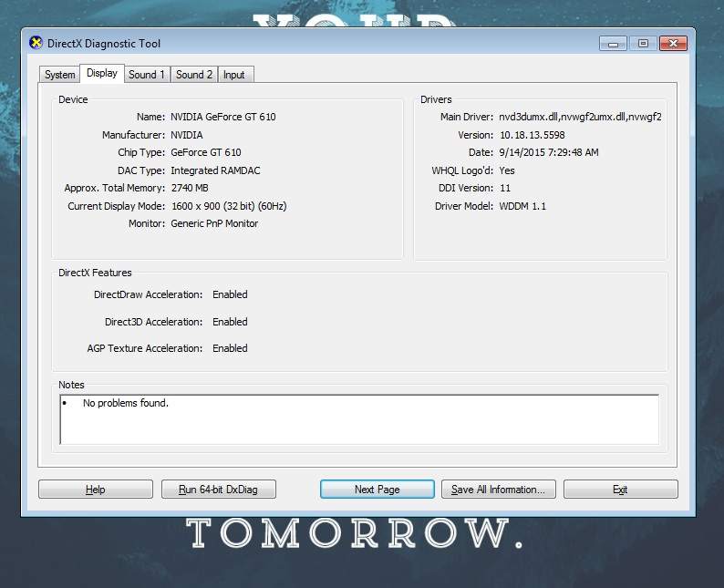
Task: Maximize the DirectX Diagnostic Tool window
Action: 643,43
